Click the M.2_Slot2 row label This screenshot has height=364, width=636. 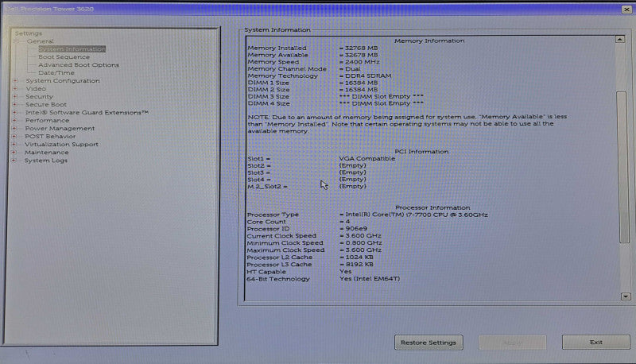267,187
